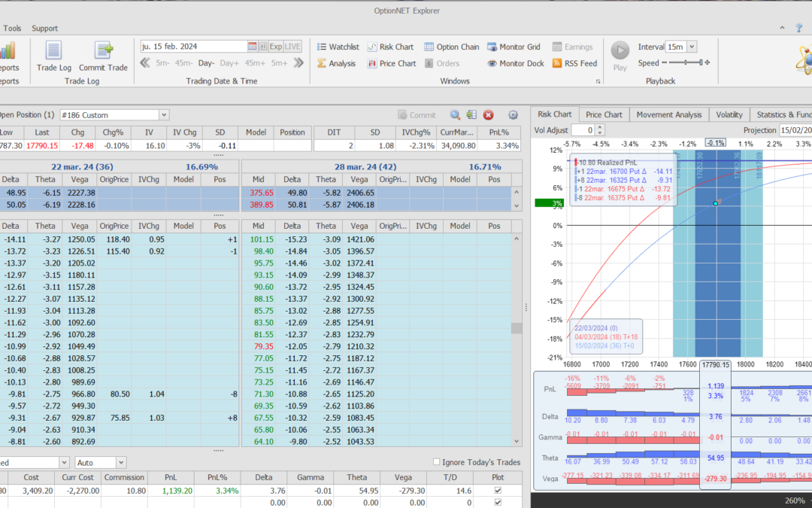Open the RSS Feed window
The image size is (812, 508).
click(x=574, y=63)
